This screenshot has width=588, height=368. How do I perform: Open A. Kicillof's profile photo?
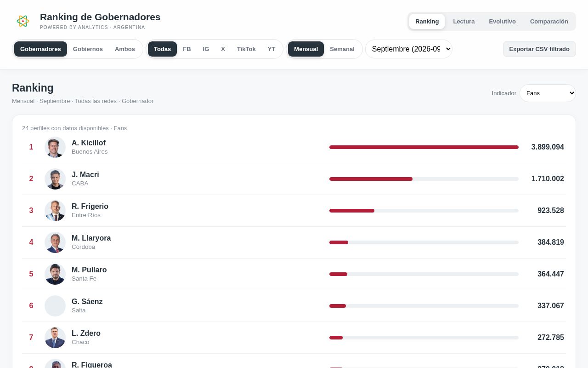55,147
